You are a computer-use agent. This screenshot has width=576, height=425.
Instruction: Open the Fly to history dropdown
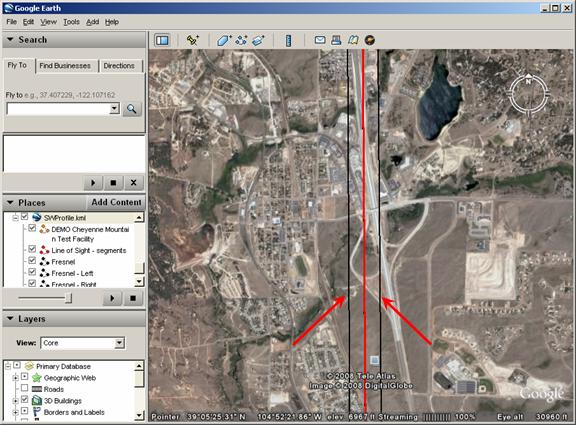115,108
